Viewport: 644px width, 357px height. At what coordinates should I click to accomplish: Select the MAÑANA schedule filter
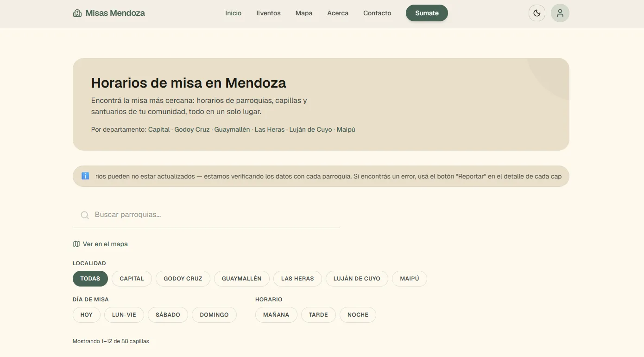click(x=276, y=314)
